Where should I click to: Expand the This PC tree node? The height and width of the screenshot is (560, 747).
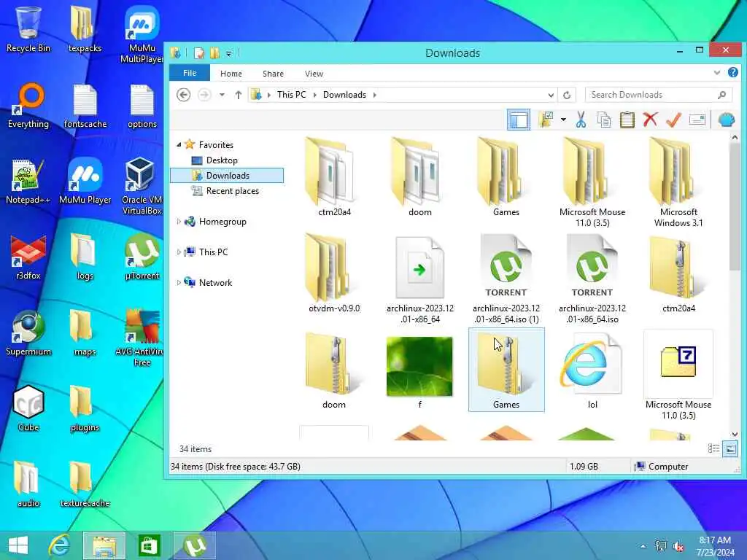179,252
